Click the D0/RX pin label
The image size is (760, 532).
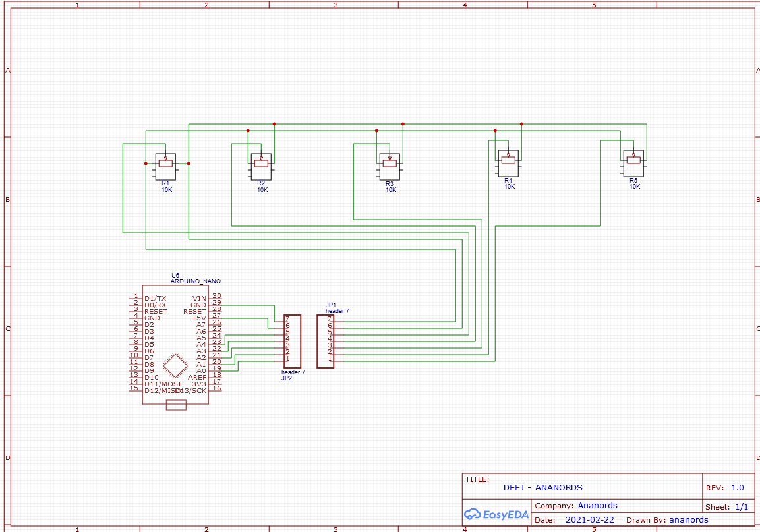tap(155, 305)
